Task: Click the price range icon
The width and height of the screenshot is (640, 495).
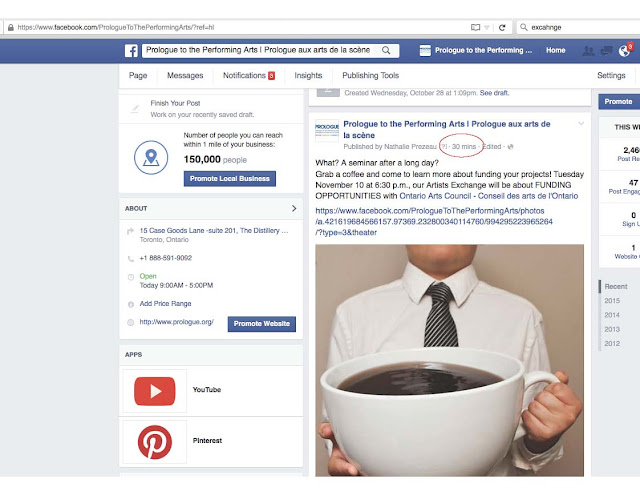Action: pyautogui.click(x=131, y=304)
